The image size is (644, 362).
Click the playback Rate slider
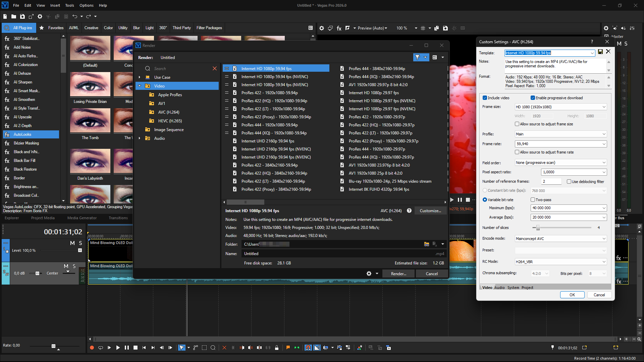click(54, 346)
